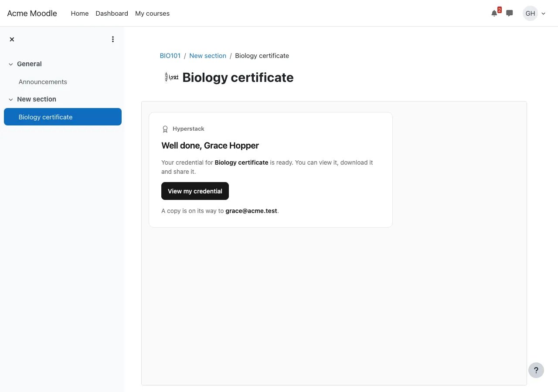This screenshot has width=558, height=392.
Task: Click the Hyperstack ribbon badge icon
Action: [165, 129]
